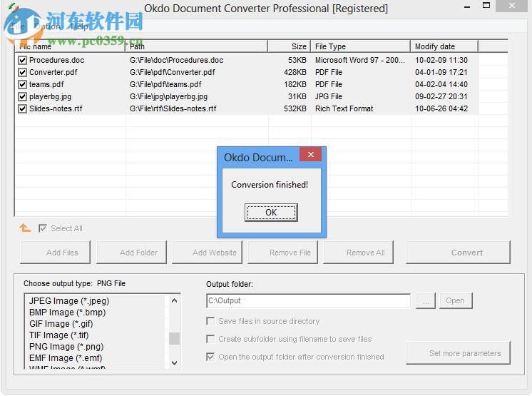
Task: Open Set more parameters
Action: tap(458, 353)
